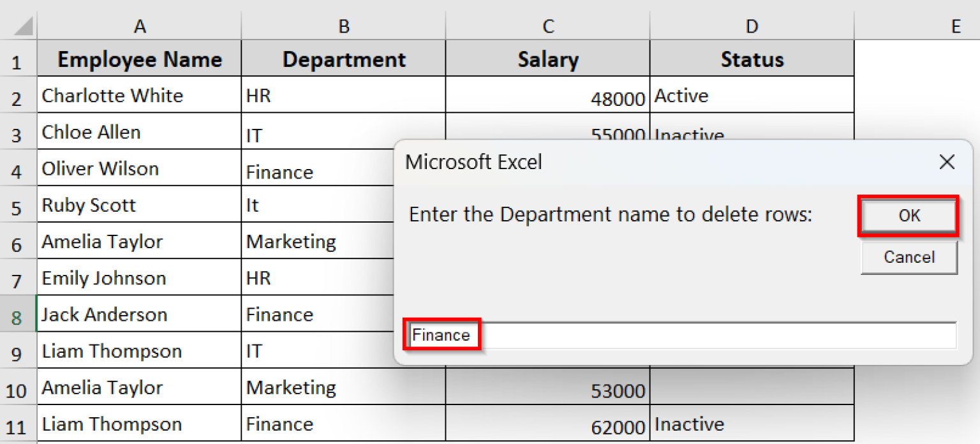This screenshot has height=444, width=980.
Task: Close the Microsoft Excel input dialog
Action: coord(947,162)
